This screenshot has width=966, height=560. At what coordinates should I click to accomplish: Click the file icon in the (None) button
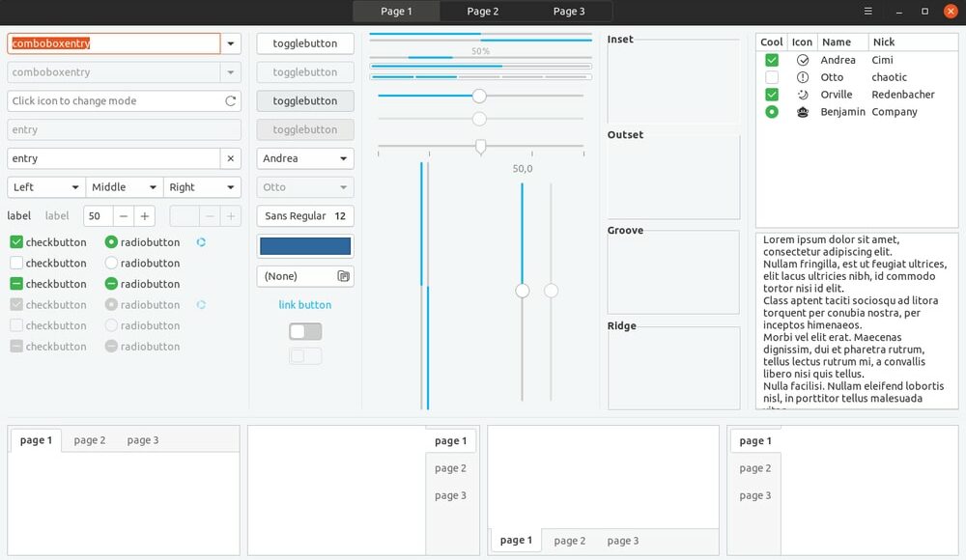343,276
